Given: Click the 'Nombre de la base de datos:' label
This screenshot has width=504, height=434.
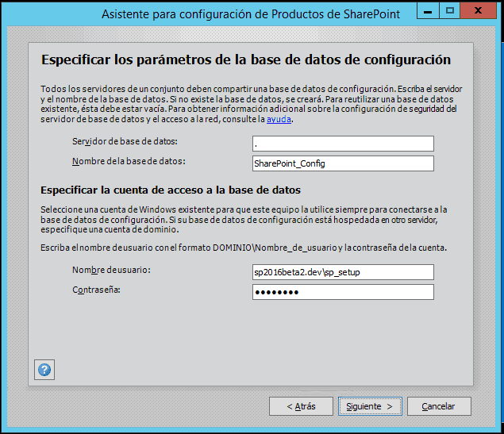Looking at the screenshot, I should [129, 161].
